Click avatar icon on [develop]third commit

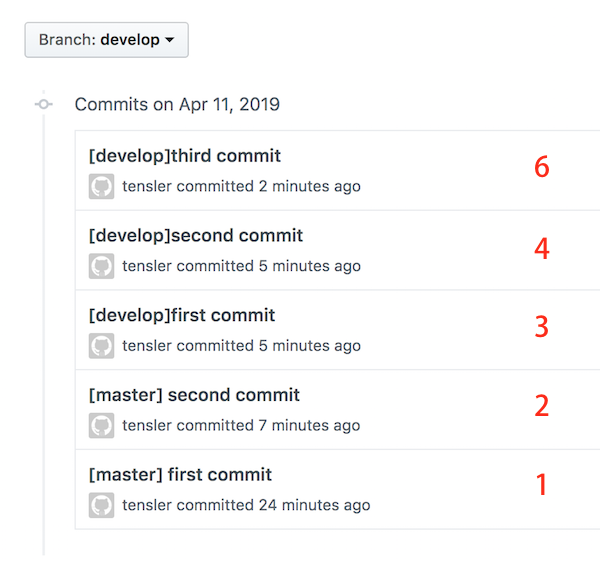[101, 186]
